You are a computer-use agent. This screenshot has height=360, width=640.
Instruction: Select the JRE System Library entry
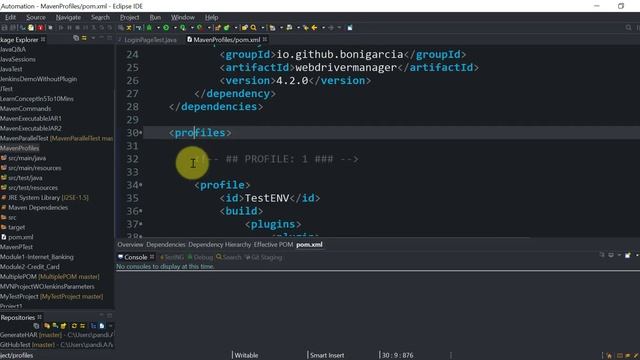[x=48, y=198]
